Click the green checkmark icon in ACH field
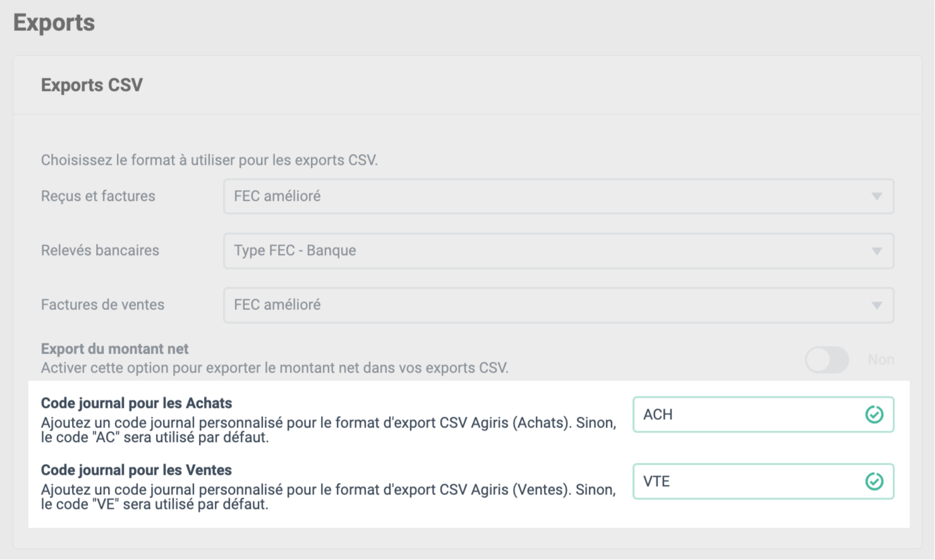Screen dimensions: 935x560 point(874,415)
